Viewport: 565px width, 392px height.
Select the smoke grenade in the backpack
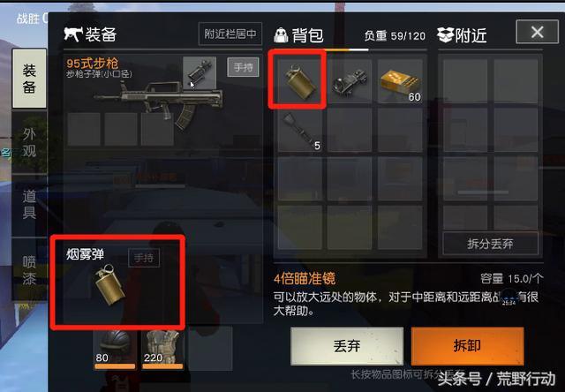point(299,80)
